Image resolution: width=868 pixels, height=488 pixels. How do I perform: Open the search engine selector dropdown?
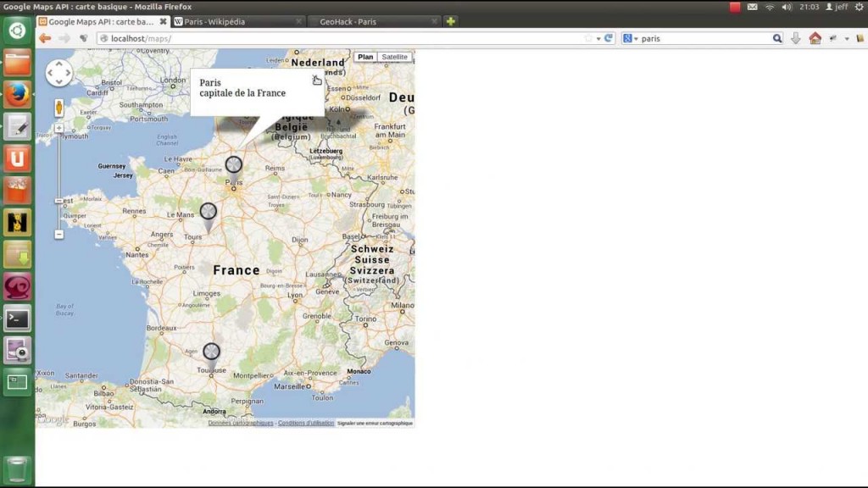(x=631, y=38)
